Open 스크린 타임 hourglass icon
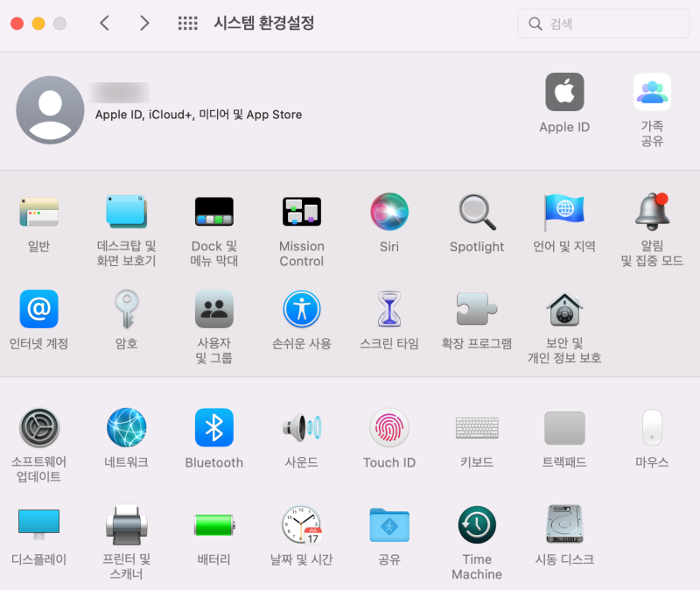Screen dimensions: 700x590 click(389, 309)
